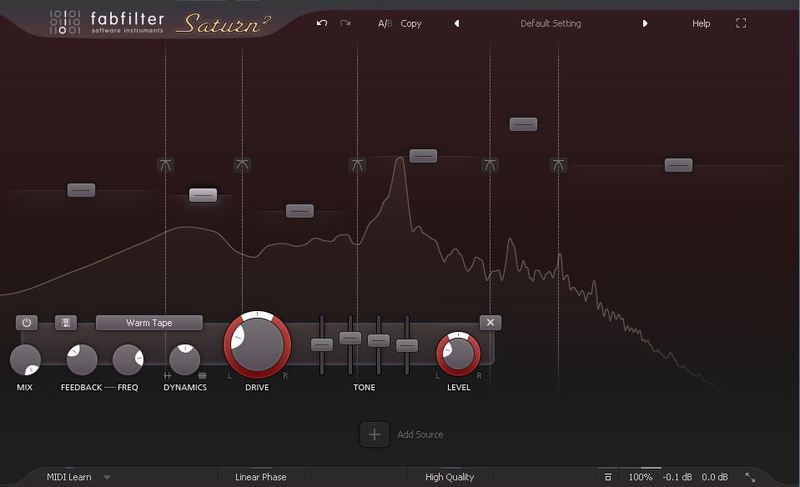The image size is (800, 487).
Task: Remove band with the X button
Action: coord(490,322)
